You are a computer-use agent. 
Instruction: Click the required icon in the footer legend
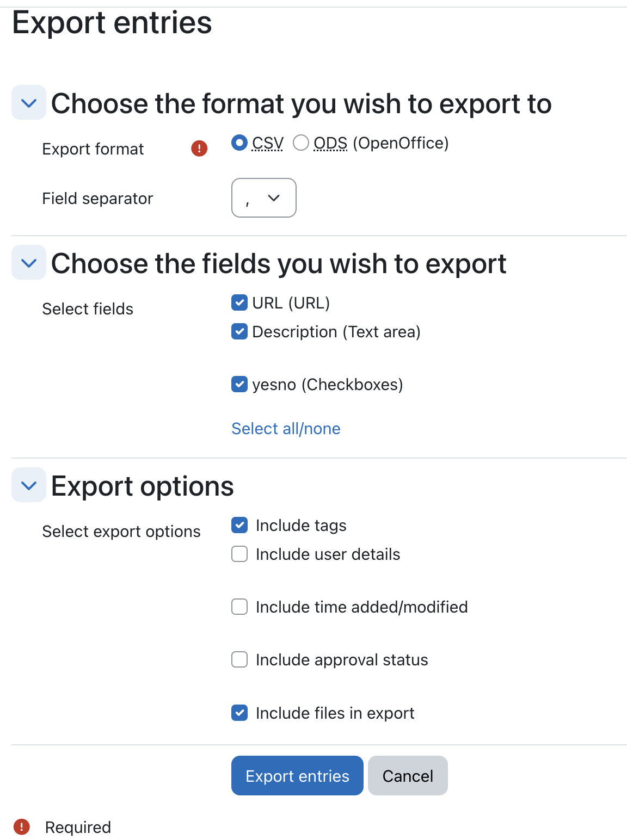(x=21, y=827)
